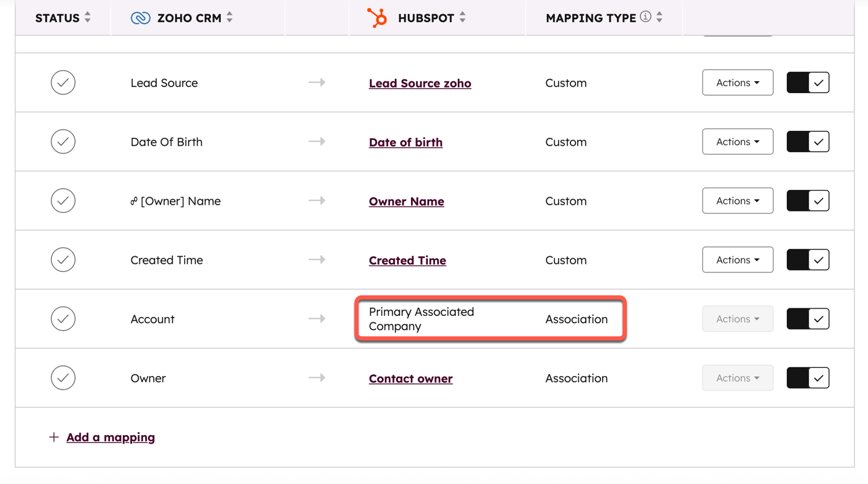Open the Owner Name property link
The height and width of the screenshot is (484, 868).
tap(406, 201)
